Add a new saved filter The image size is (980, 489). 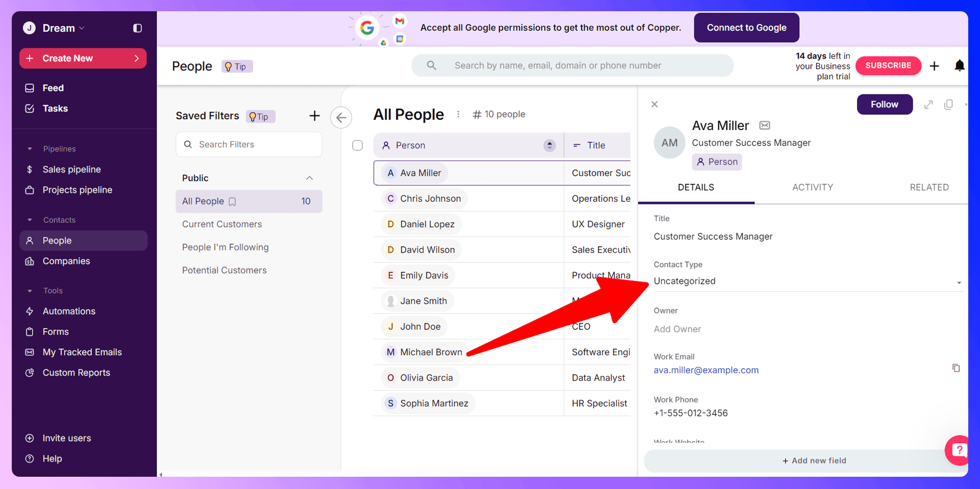314,116
